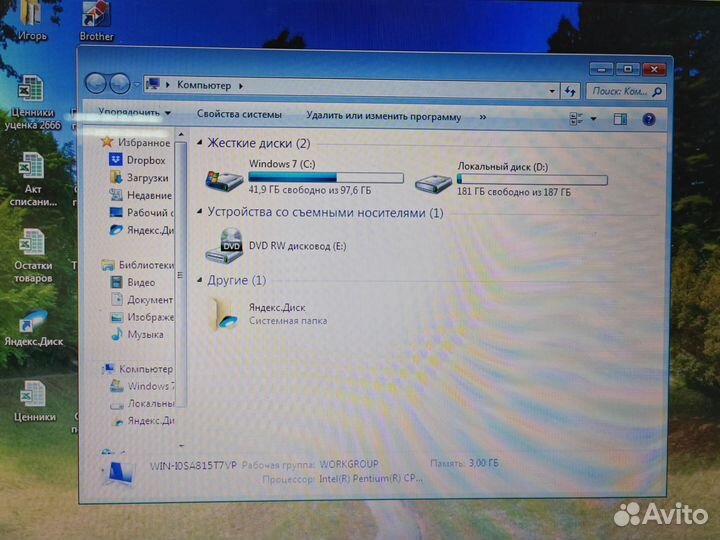Open Dropbox in favorites list
Image resolution: width=720 pixels, height=540 pixels.
137,160
